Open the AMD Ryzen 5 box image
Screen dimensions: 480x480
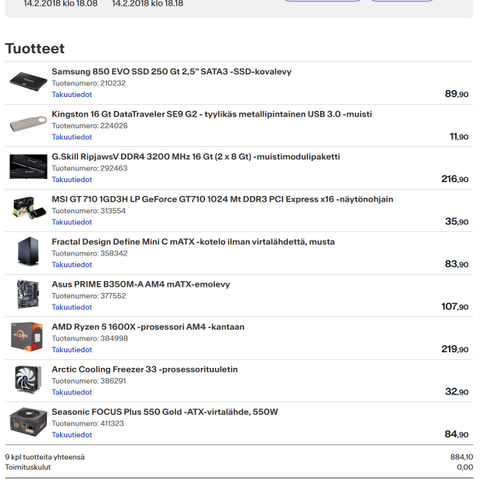click(x=27, y=337)
